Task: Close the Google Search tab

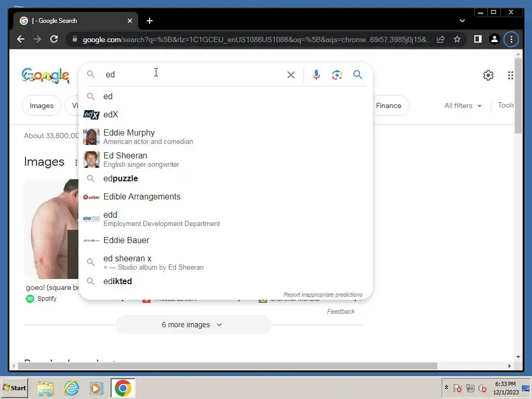Action: (129, 21)
